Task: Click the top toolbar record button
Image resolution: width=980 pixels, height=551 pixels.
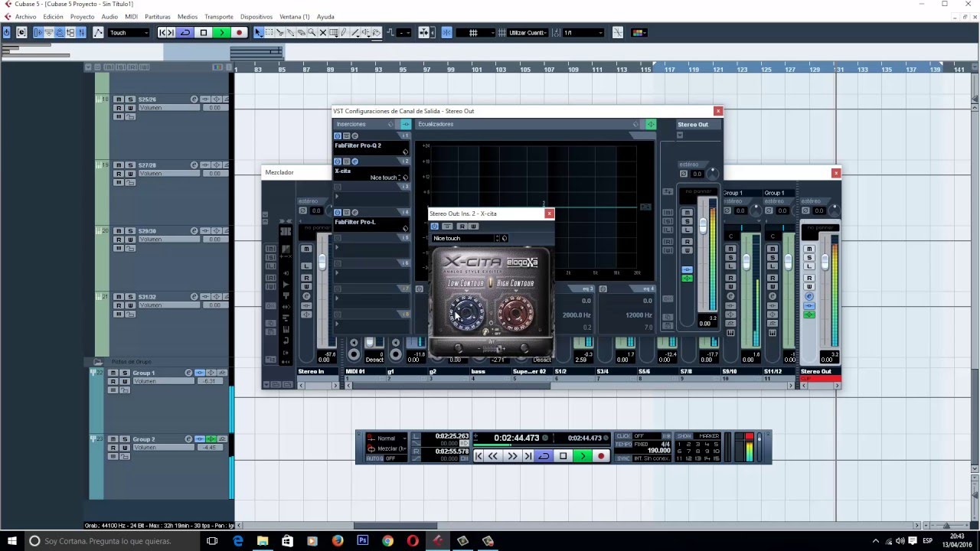Action: (x=239, y=32)
